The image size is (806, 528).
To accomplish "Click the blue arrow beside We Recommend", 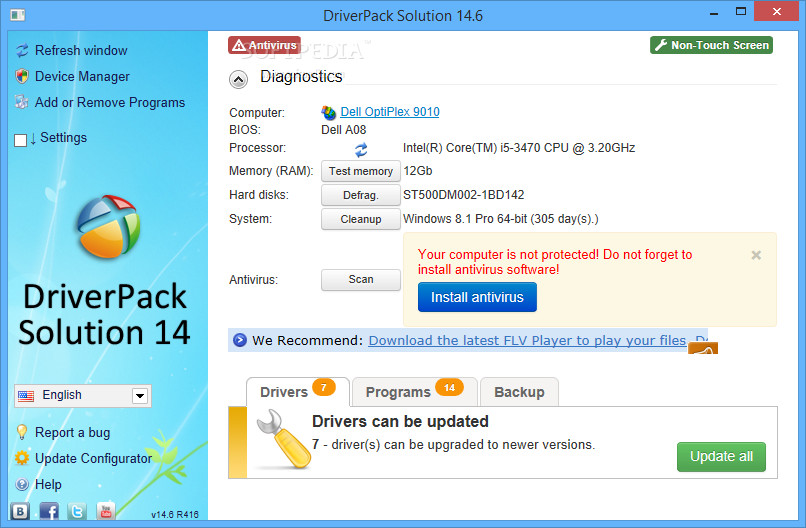I will (x=240, y=340).
